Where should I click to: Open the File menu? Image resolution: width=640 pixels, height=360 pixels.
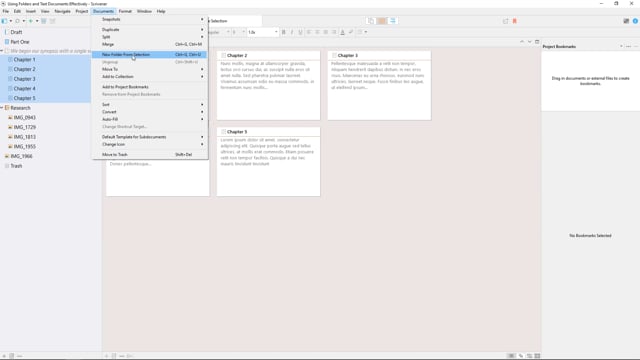6,11
